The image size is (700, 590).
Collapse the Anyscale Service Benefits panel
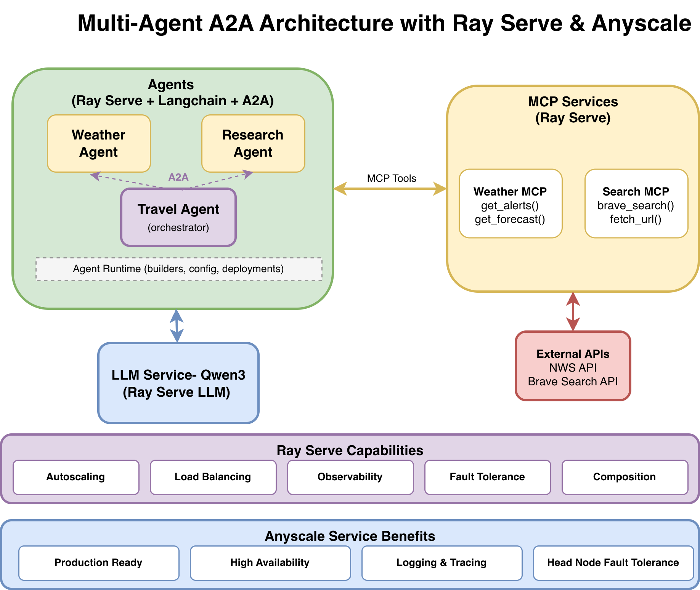point(350,536)
